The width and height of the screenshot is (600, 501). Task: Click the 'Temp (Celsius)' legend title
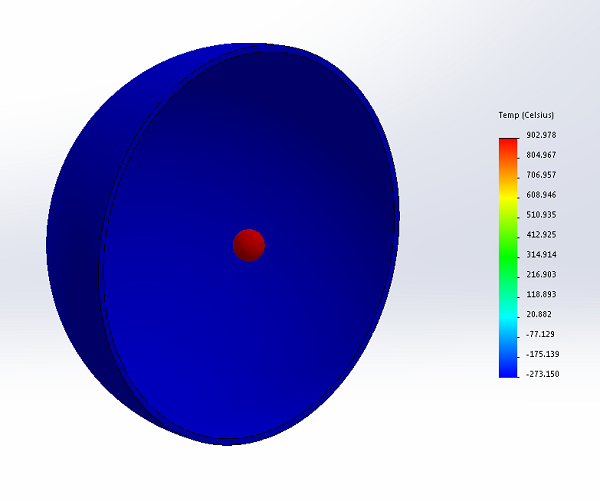526,116
